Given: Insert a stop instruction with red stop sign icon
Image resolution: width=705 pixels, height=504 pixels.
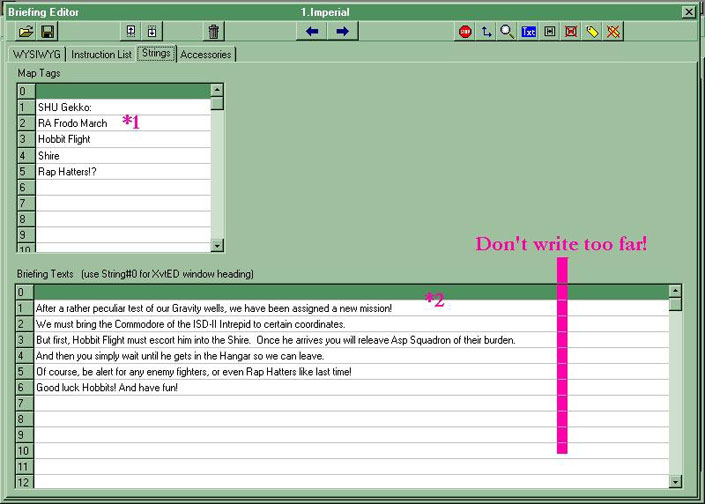Looking at the screenshot, I should (x=465, y=31).
